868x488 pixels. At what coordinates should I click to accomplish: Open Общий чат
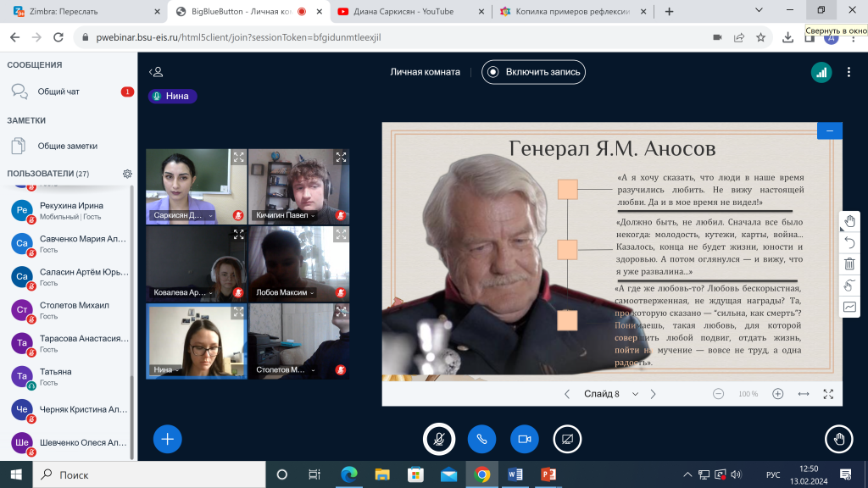pyautogui.click(x=69, y=91)
